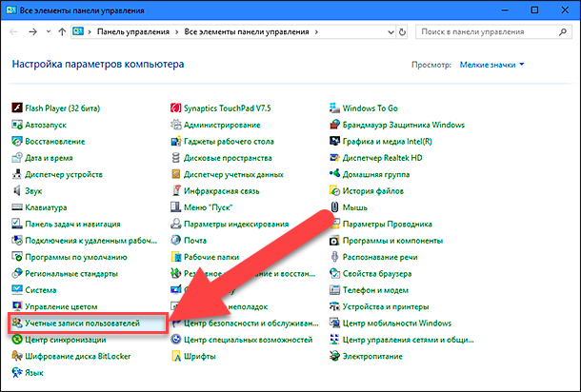Open the Брандмауэр Защитника Windows icon
The height and width of the screenshot is (392, 581).
click(x=334, y=125)
